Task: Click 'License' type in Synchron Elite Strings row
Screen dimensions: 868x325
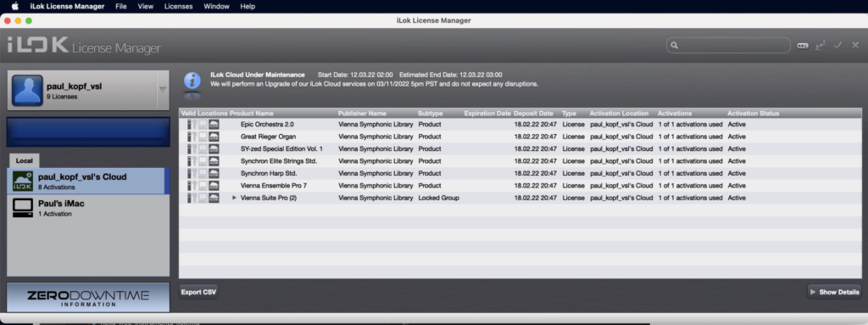Action: (573, 161)
